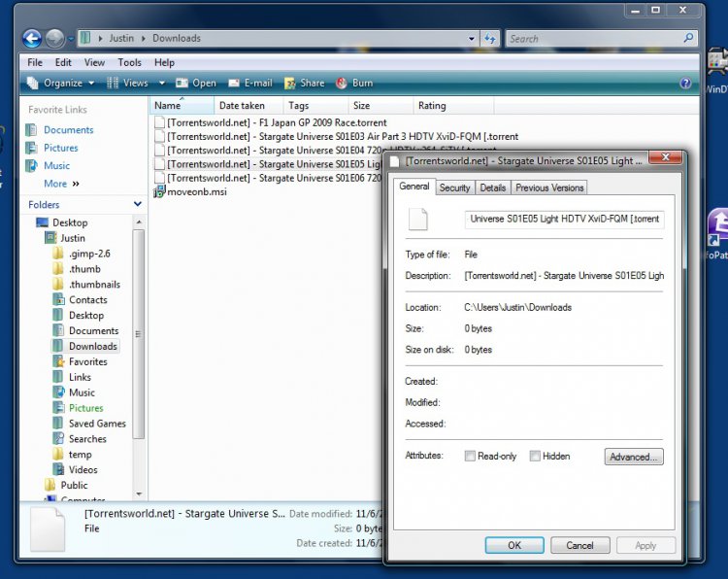Click E-mail in the toolbar
This screenshot has width=728, height=579.
click(250, 83)
